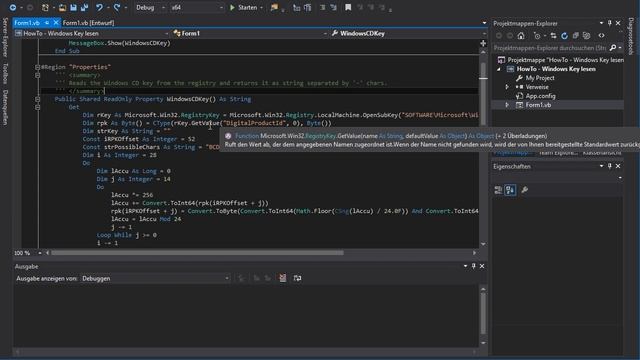
Task: Toggle categorized view in Eigenschaften panel
Action: (498, 190)
